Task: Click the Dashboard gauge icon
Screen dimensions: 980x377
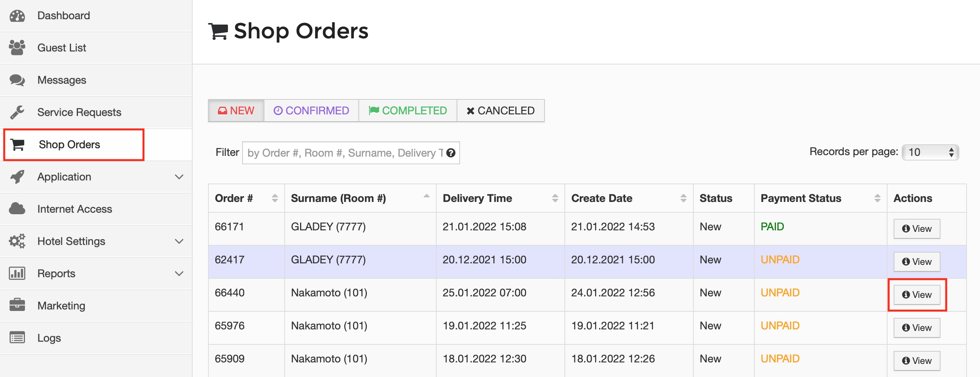Action: click(17, 16)
